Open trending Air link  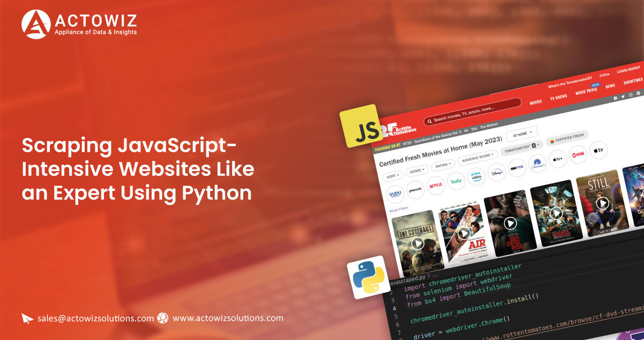point(466,130)
